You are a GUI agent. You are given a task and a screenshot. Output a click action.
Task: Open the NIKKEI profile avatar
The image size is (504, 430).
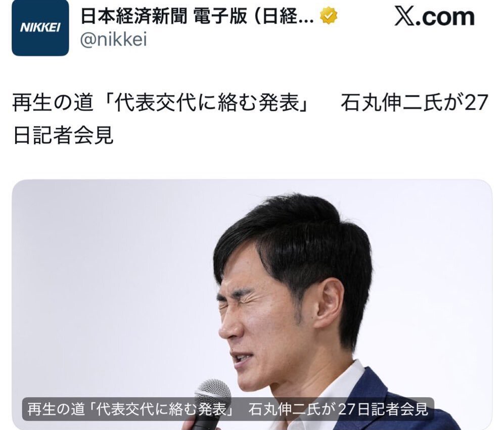click(x=40, y=28)
